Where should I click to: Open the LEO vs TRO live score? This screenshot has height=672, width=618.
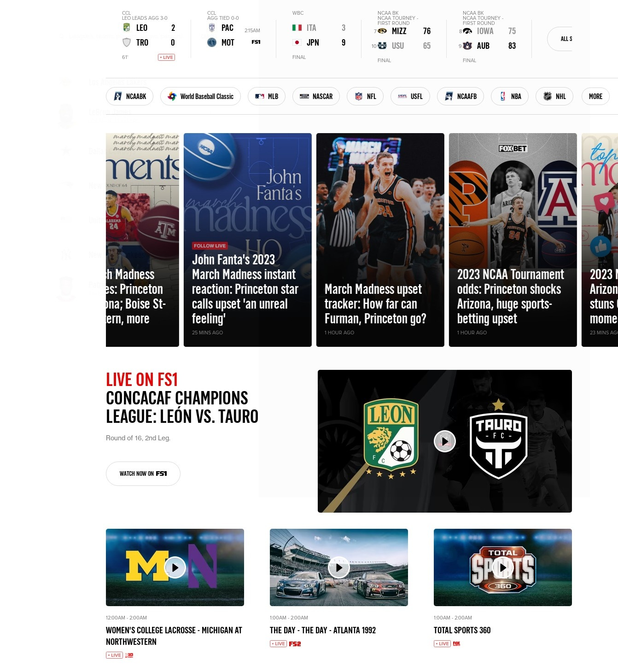(148, 35)
